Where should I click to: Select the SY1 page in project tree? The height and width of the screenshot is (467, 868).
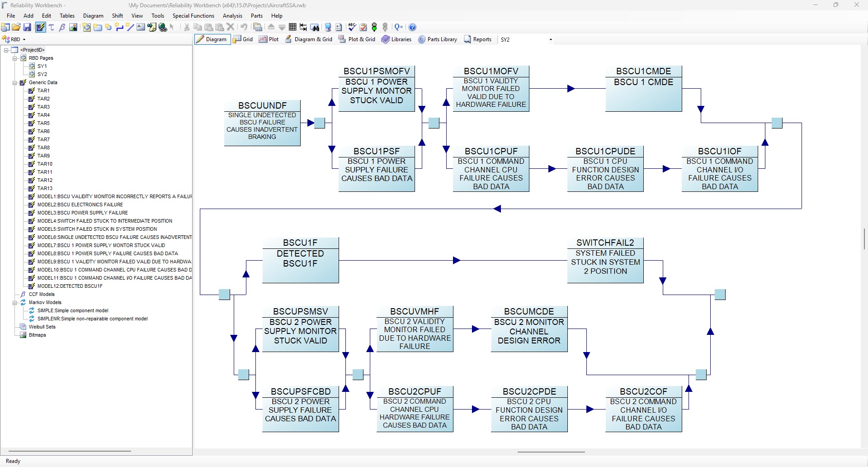tap(42, 66)
